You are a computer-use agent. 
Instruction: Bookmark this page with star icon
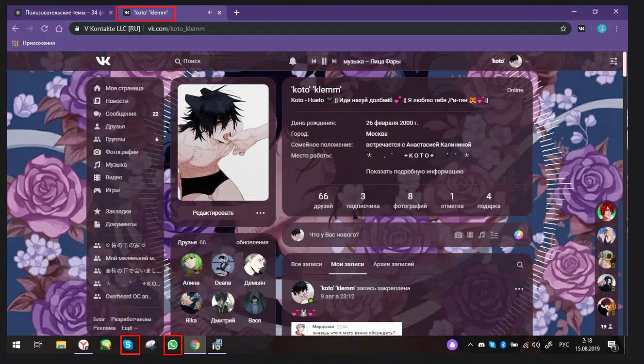(563, 29)
